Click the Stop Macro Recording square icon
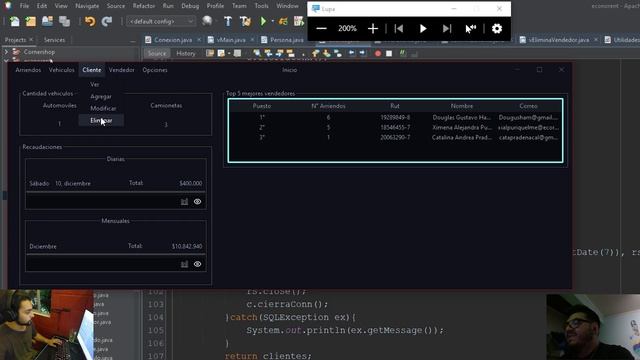640x360 pixels. 389,53
